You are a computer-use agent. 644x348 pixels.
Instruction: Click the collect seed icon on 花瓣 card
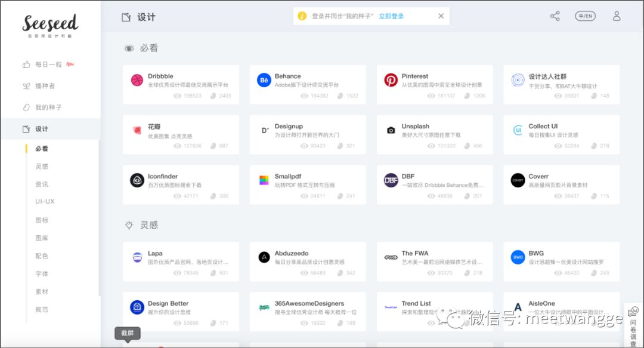213,146
